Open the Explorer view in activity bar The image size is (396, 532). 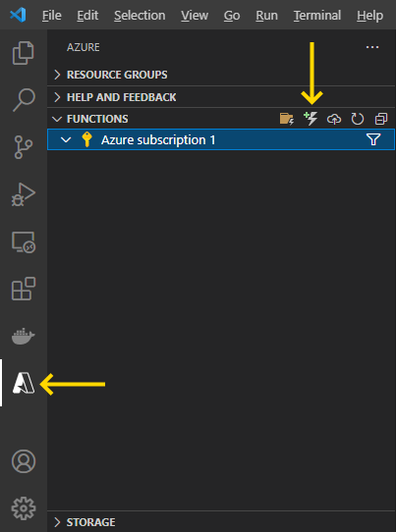(24, 53)
